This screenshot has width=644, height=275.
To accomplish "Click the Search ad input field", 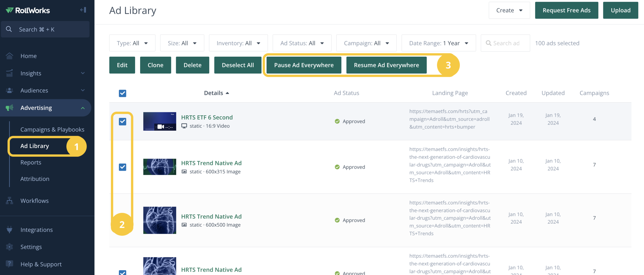I will [505, 43].
